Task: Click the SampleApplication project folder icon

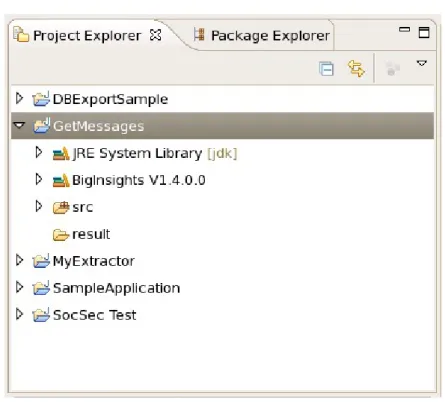Action: click(41, 287)
